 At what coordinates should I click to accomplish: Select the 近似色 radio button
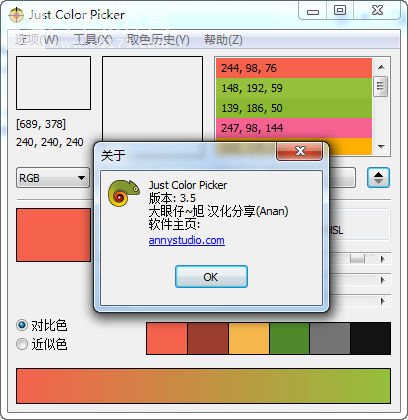pos(22,344)
